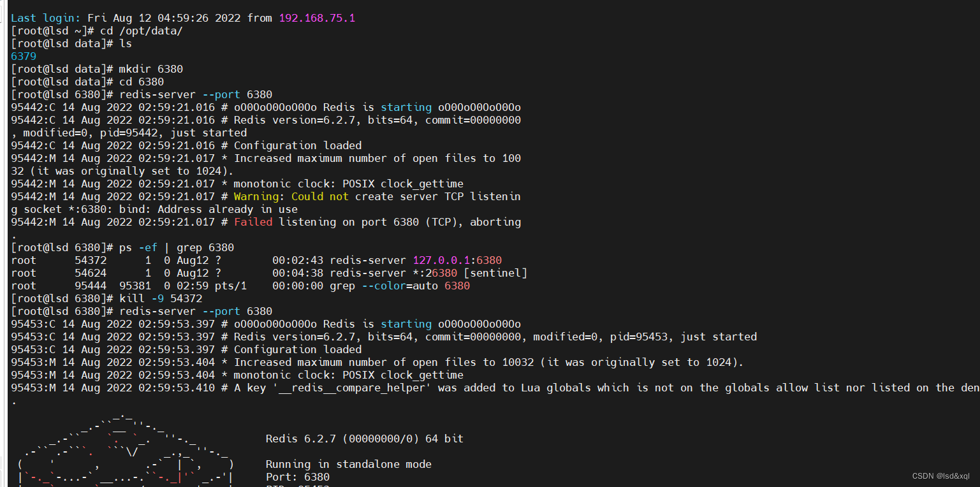Click the 'kill -9 54372' command
This screenshot has width=980, height=487.
tap(161, 298)
